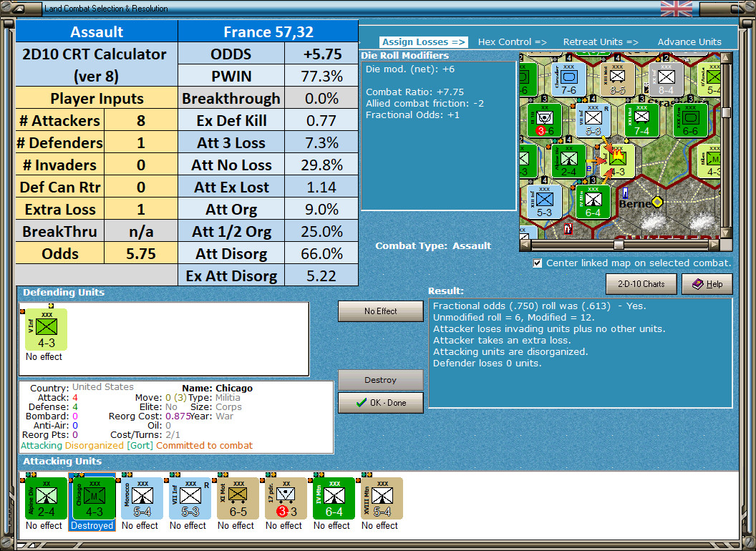Click the 7-4 green unit on the map
Screen dimensions: 756x551
coord(641,120)
